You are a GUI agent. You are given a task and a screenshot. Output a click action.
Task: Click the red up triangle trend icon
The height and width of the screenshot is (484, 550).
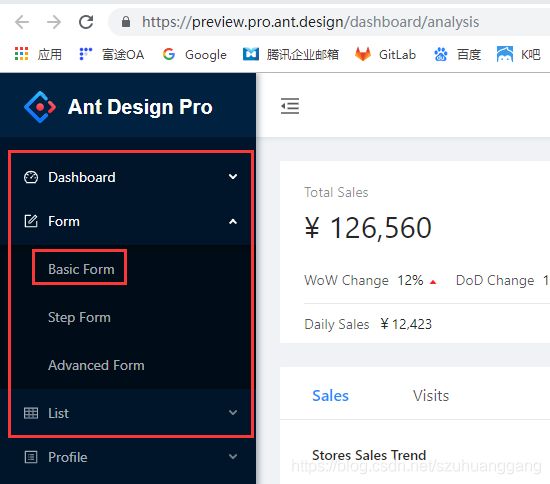[x=433, y=282]
